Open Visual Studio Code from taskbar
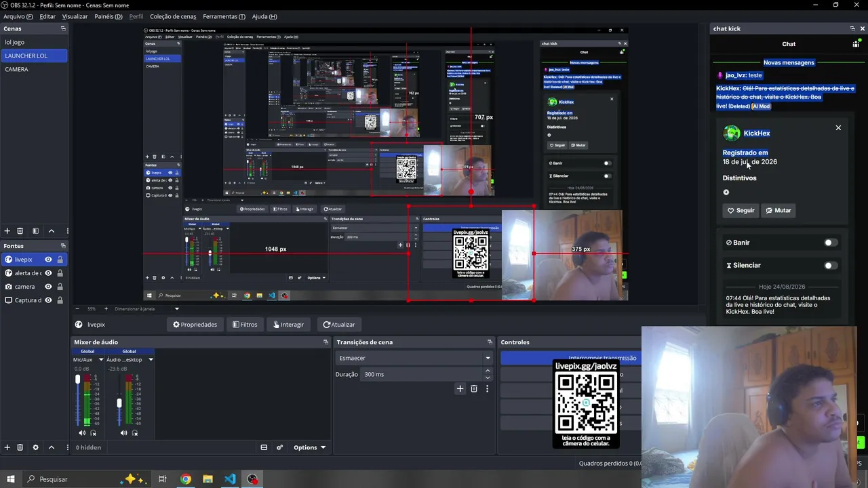The height and width of the screenshot is (488, 868). click(x=230, y=479)
